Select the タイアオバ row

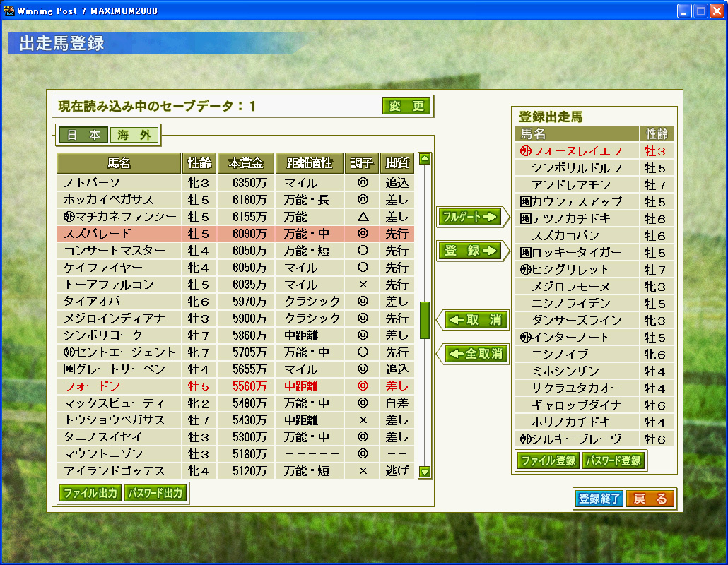pyautogui.click(x=235, y=302)
